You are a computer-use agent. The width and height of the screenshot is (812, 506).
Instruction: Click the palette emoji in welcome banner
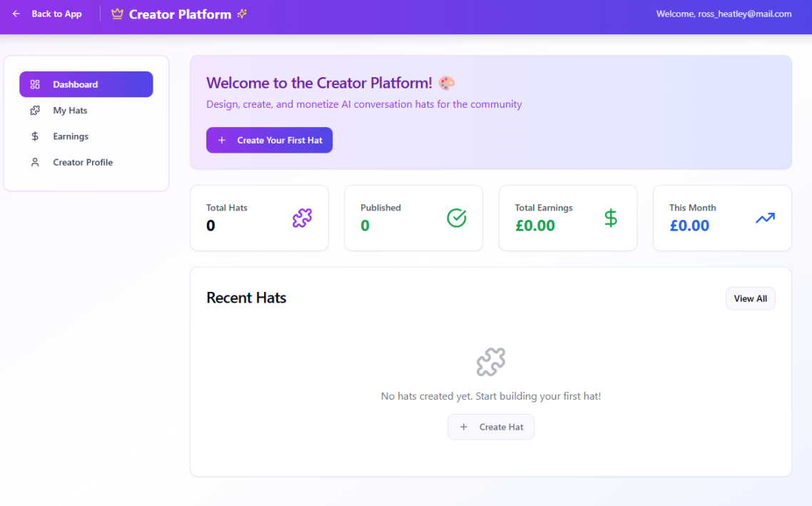(447, 83)
